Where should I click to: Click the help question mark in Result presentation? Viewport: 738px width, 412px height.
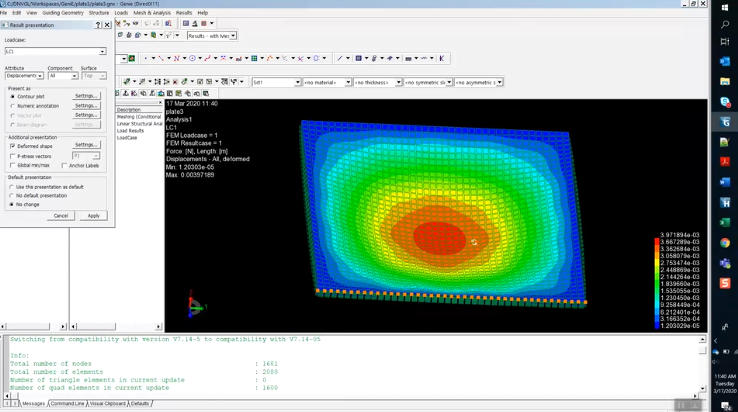(x=98, y=25)
